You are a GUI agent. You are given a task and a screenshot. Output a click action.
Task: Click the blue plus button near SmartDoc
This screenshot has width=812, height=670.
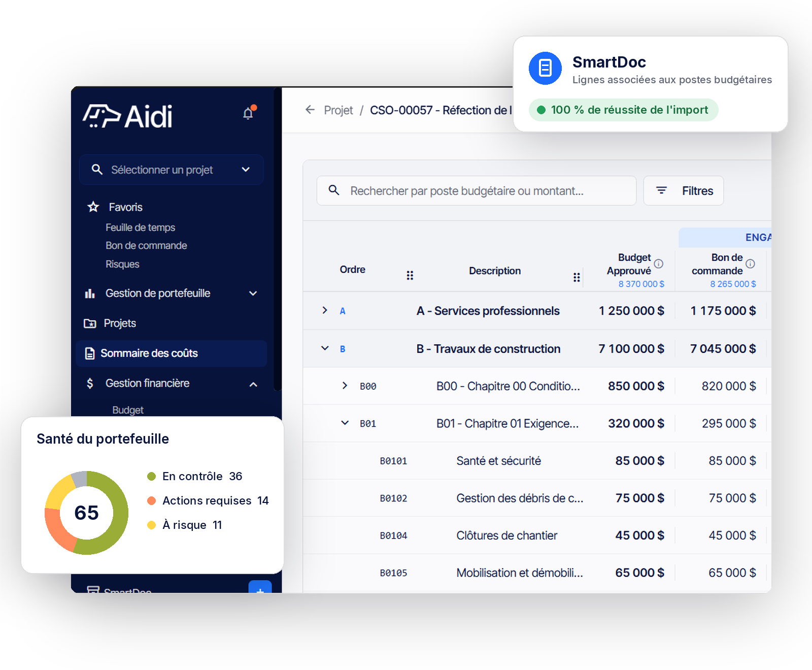coord(260,587)
